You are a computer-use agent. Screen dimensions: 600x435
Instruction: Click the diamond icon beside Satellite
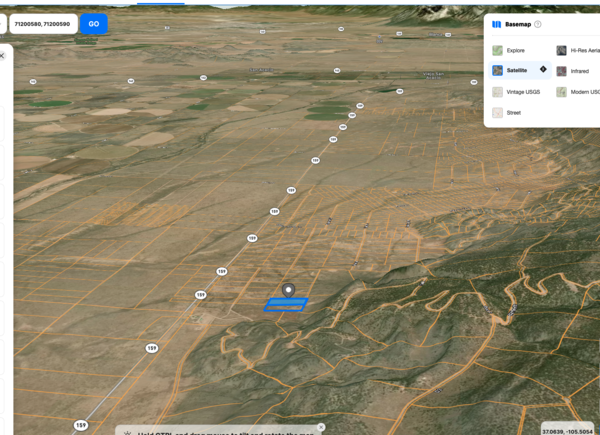point(543,69)
